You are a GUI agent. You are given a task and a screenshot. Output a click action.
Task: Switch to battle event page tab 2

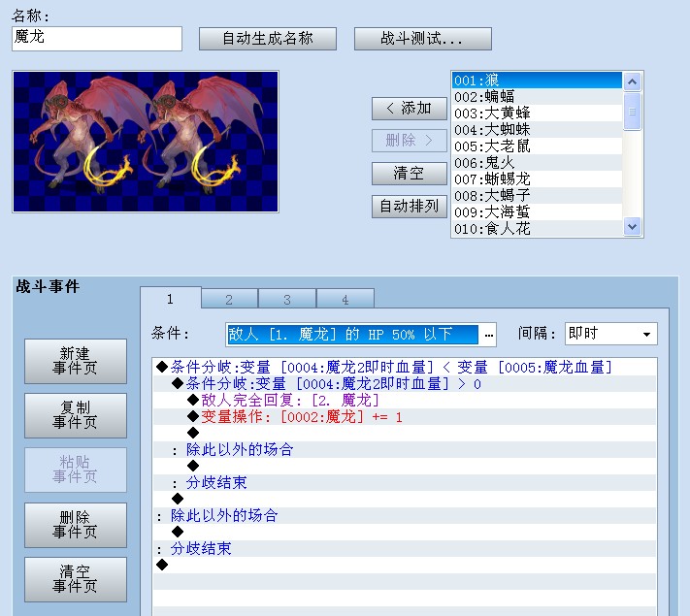coord(229,300)
